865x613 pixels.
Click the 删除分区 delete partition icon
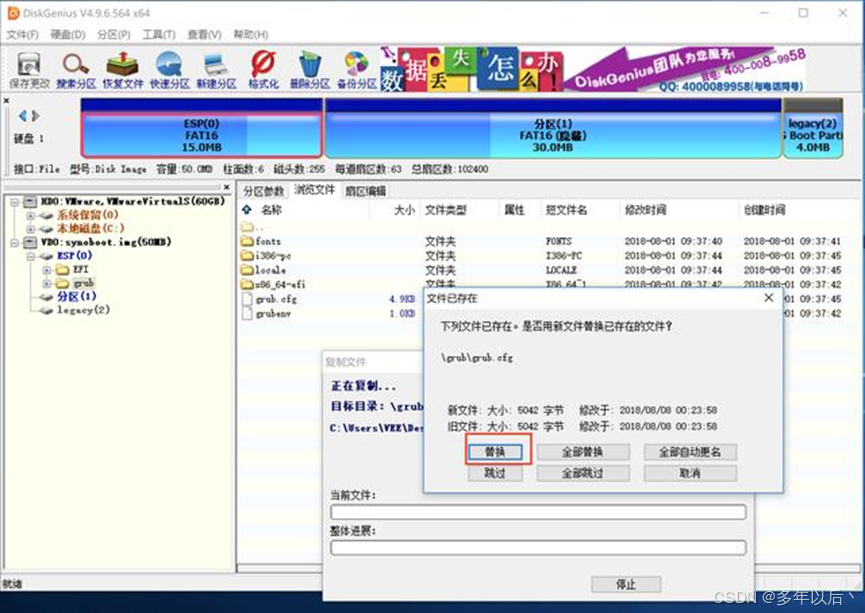(x=310, y=69)
